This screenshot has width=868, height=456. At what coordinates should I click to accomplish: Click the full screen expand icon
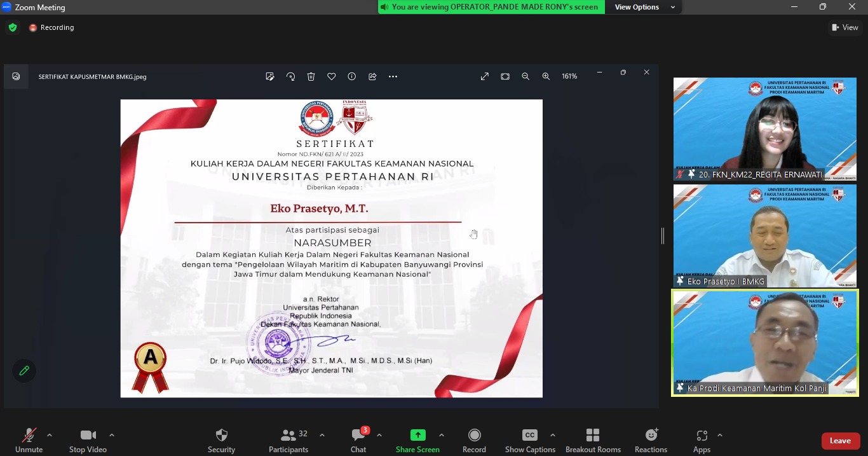click(485, 76)
